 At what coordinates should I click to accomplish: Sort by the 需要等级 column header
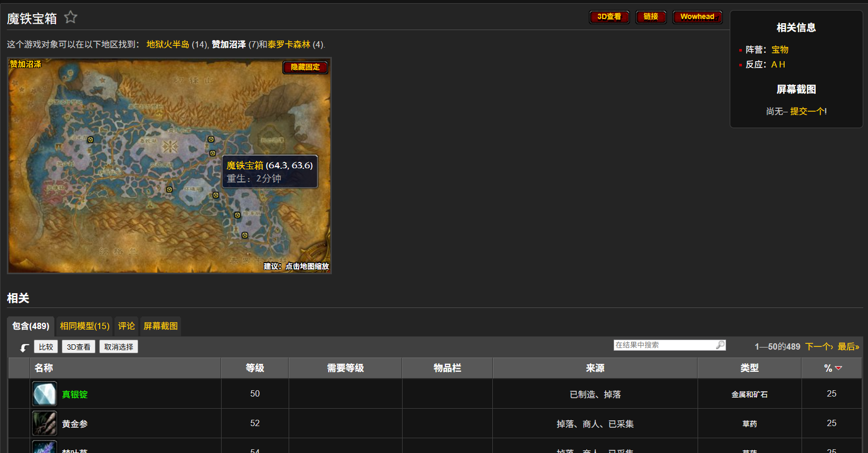tap(346, 368)
